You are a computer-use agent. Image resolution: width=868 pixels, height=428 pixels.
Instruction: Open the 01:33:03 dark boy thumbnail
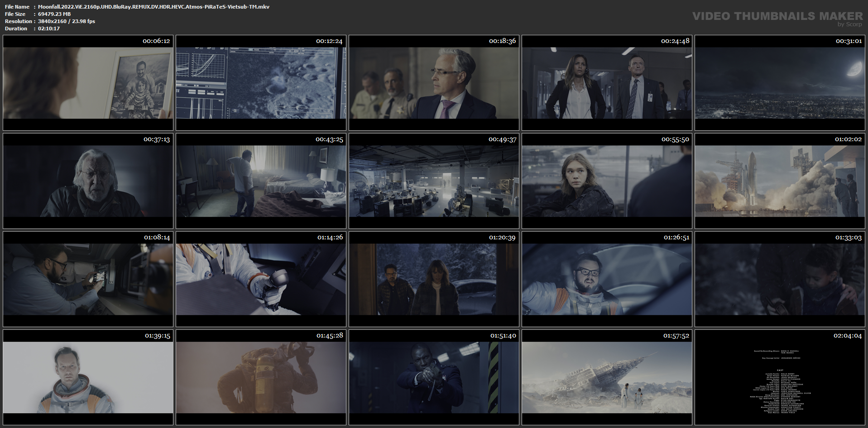780,279
